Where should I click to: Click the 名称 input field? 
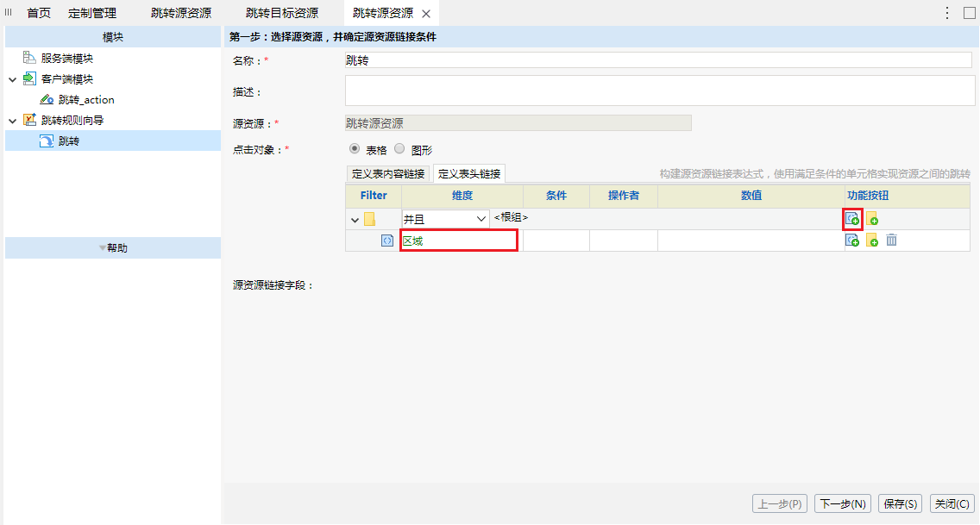(x=658, y=60)
